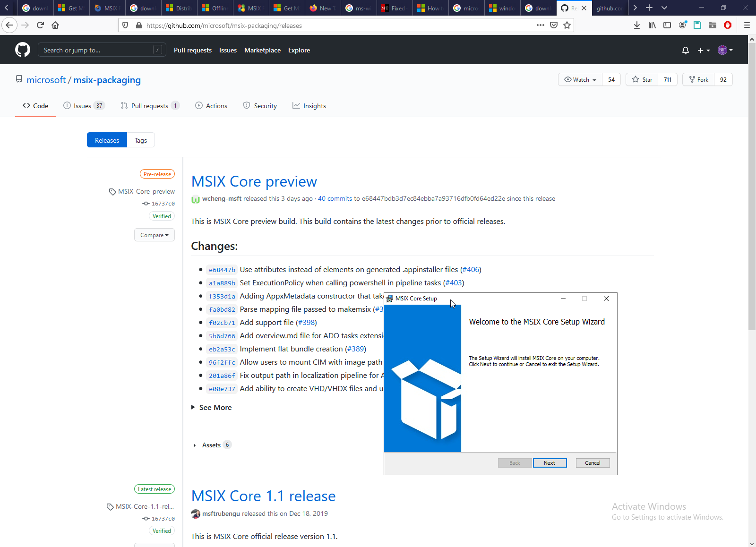Screen dimensions: 756x547
Task: Click the wcheng-msft avatar icon
Action: pyautogui.click(x=196, y=199)
